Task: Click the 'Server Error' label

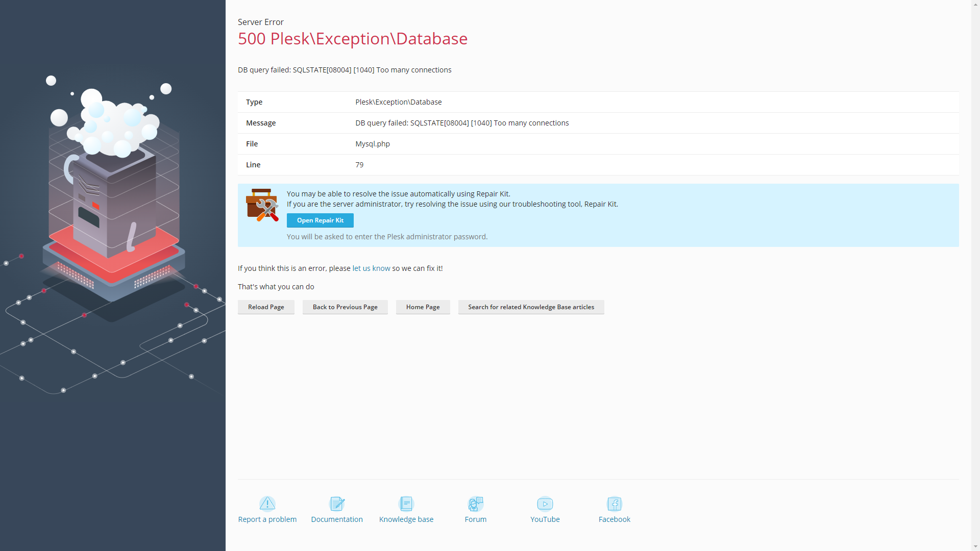Action: click(x=261, y=22)
